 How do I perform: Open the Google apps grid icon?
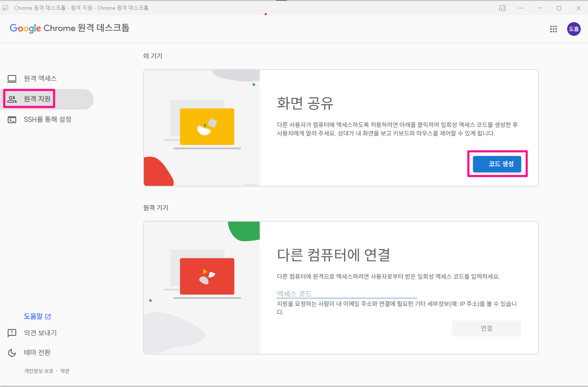[554, 29]
